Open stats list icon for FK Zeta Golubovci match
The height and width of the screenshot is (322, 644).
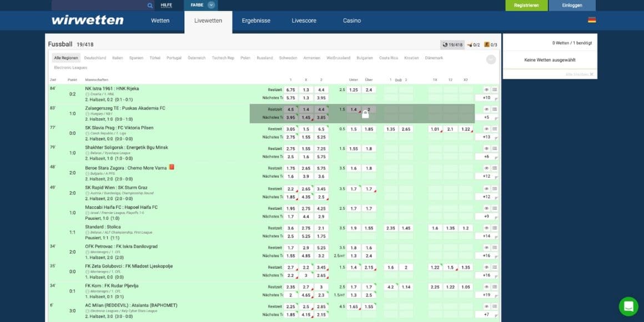(x=495, y=268)
